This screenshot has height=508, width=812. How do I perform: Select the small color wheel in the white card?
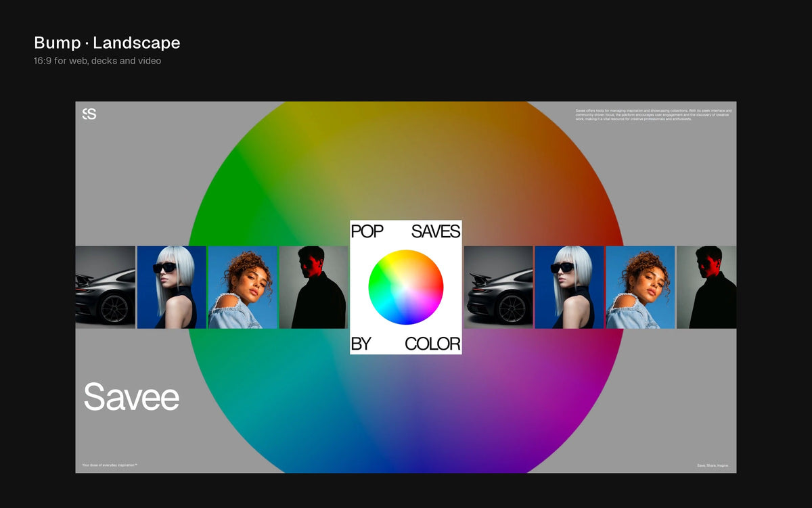point(406,287)
